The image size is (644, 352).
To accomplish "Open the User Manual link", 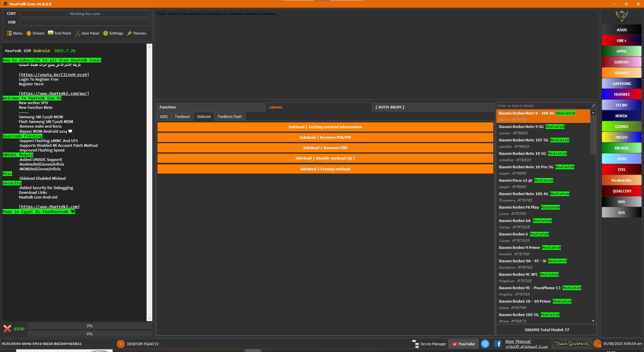I will [518, 341].
